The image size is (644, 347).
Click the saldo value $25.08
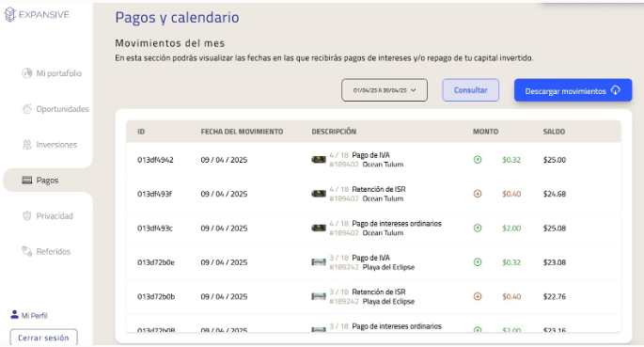tap(555, 229)
